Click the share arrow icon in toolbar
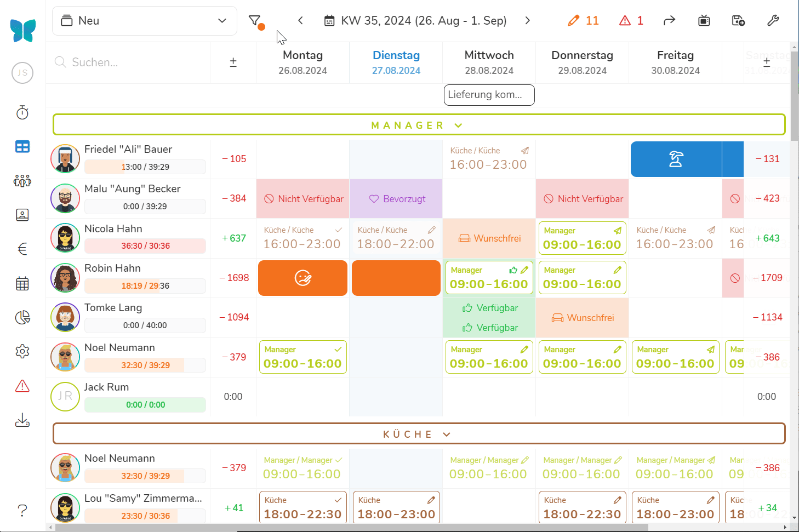 click(669, 21)
